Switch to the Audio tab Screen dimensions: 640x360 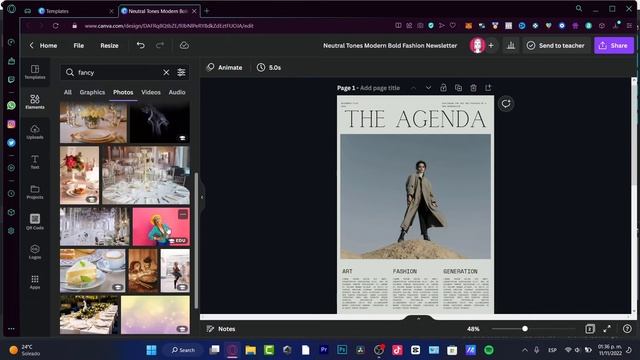pyautogui.click(x=177, y=92)
